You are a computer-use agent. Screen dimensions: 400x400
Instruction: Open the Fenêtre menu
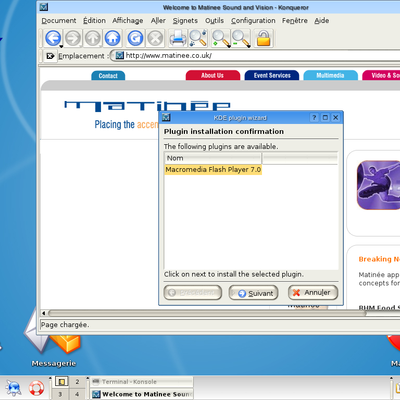point(295,21)
